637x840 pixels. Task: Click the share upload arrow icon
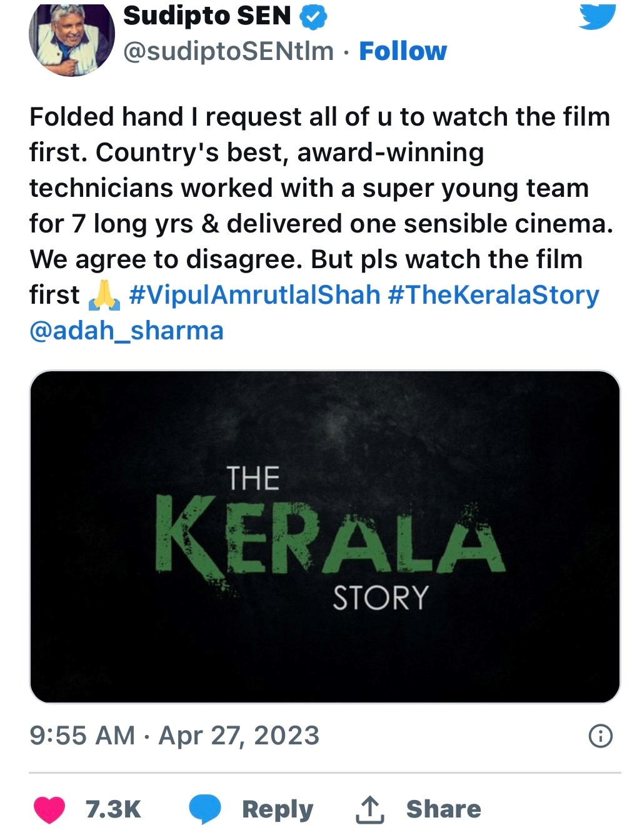pyautogui.click(x=369, y=810)
